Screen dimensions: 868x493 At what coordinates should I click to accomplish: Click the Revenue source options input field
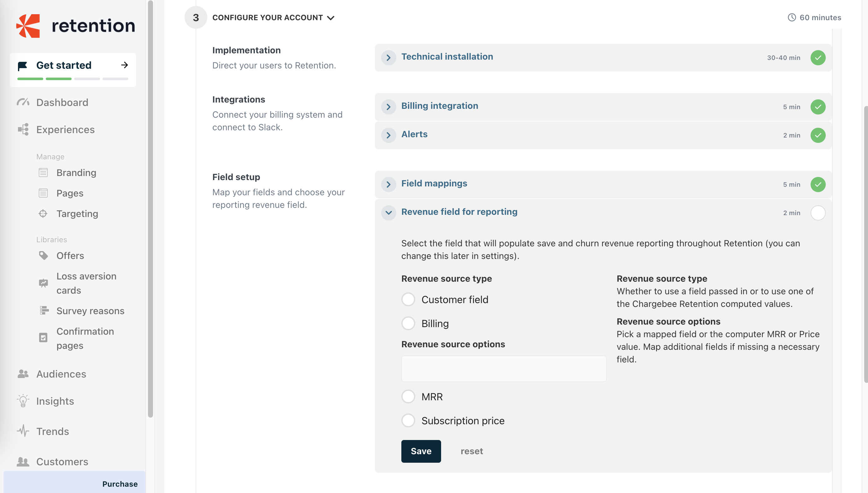504,368
